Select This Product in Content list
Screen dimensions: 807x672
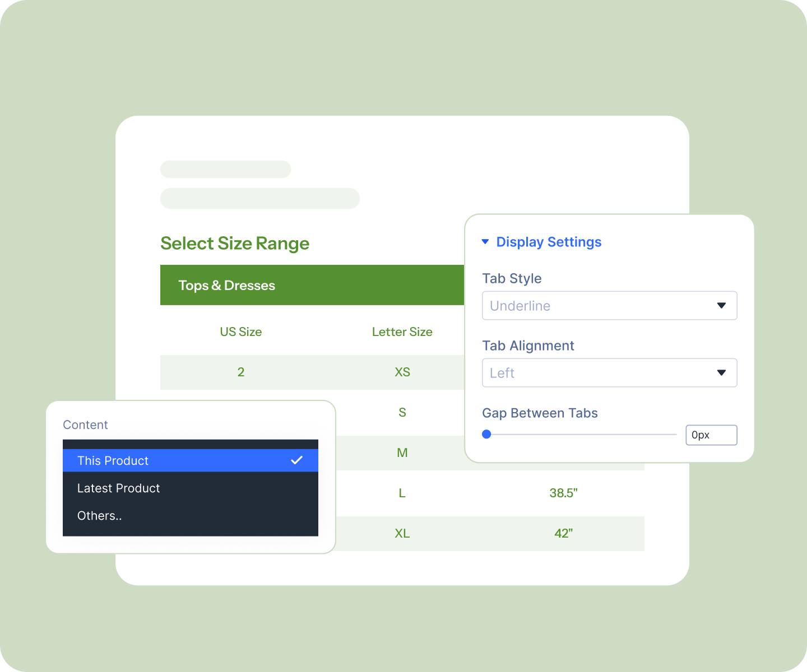191,460
